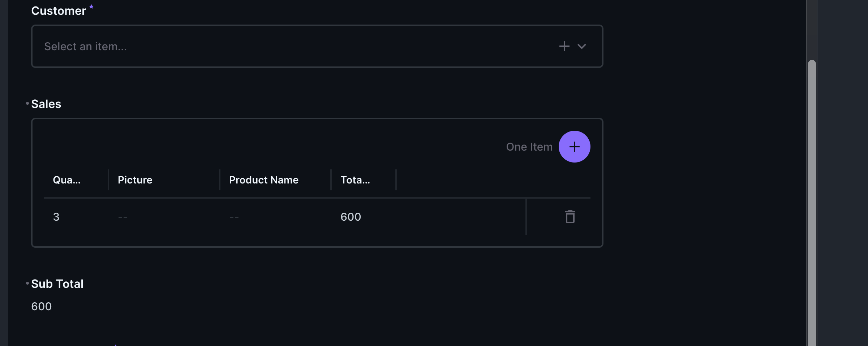
Task: Click the empty Product Name cell
Action: (x=234, y=217)
